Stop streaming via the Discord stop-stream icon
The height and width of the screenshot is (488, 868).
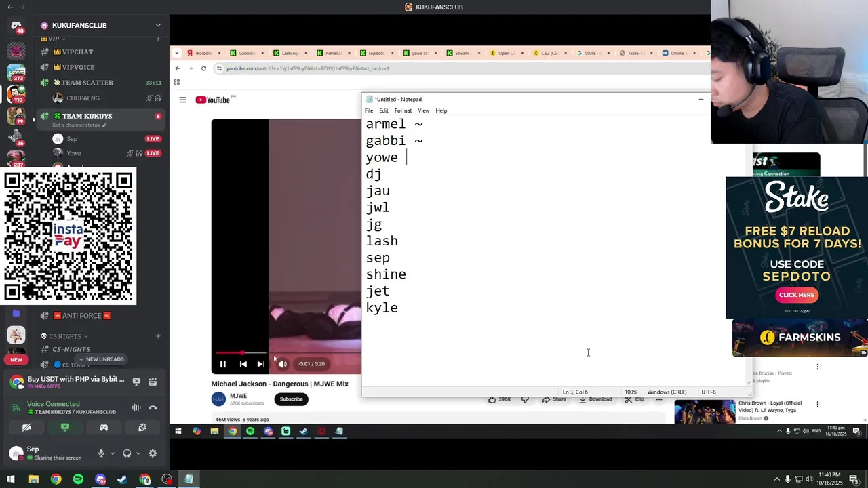136,382
